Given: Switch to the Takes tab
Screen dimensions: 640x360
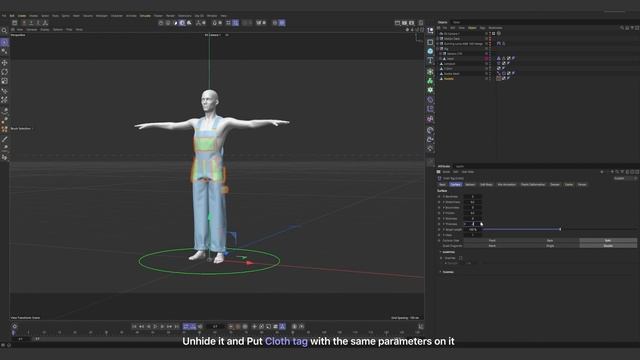Looking at the screenshot, I should coord(456,22).
